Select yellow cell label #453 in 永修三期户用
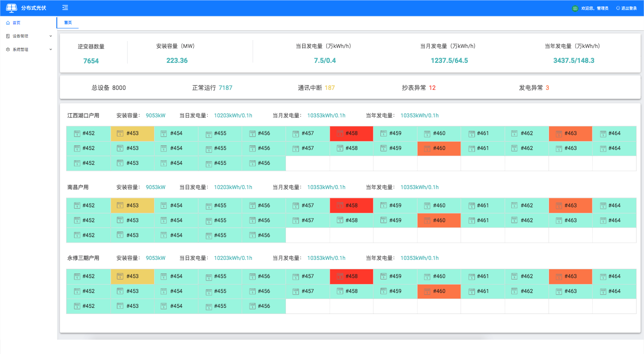The height and width of the screenshot is (354, 644). coord(133,276)
